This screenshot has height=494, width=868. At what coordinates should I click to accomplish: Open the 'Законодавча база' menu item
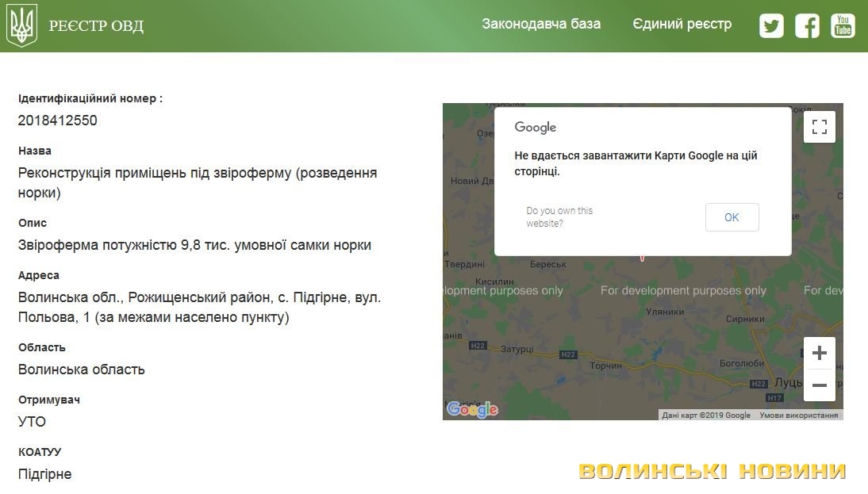(541, 24)
